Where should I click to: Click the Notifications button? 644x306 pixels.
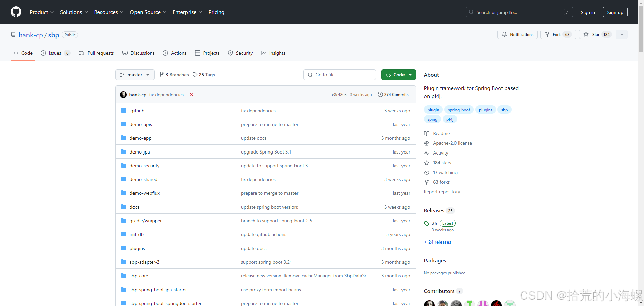518,34
